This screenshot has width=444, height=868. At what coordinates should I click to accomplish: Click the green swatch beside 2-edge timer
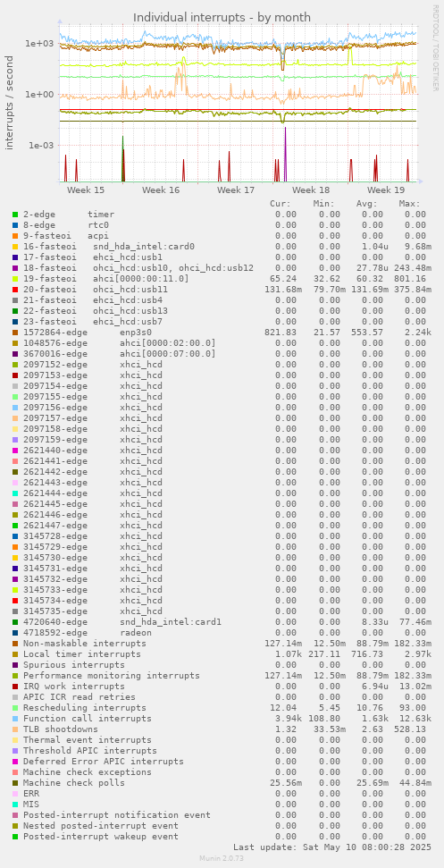coord(15,215)
